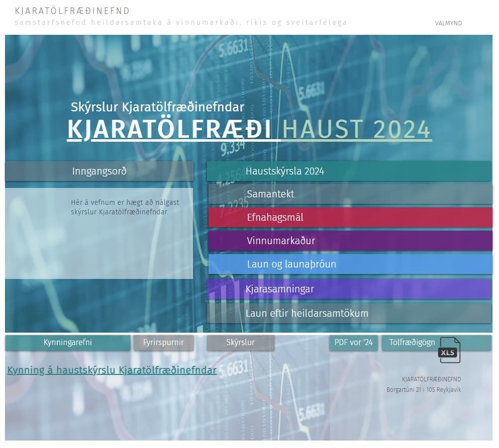This screenshot has height=448, width=499.
Task: Select the purple Kjarasamningar bar
Action: (349, 289)
